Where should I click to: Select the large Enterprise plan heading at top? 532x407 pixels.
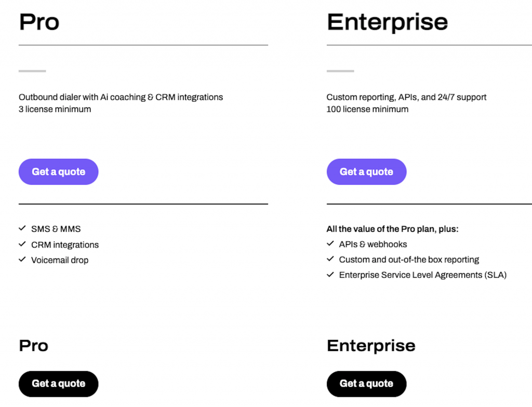387,22
